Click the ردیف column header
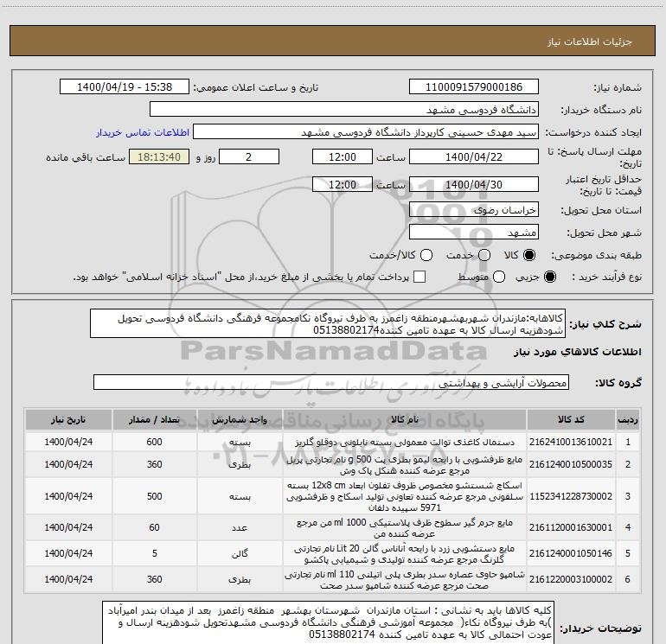666x644 pixels. 628,419
